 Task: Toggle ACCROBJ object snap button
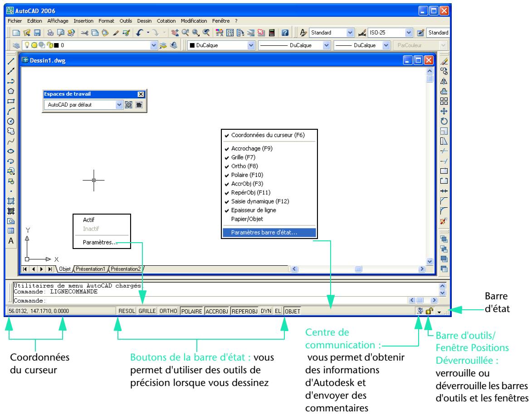coord(217,311)
